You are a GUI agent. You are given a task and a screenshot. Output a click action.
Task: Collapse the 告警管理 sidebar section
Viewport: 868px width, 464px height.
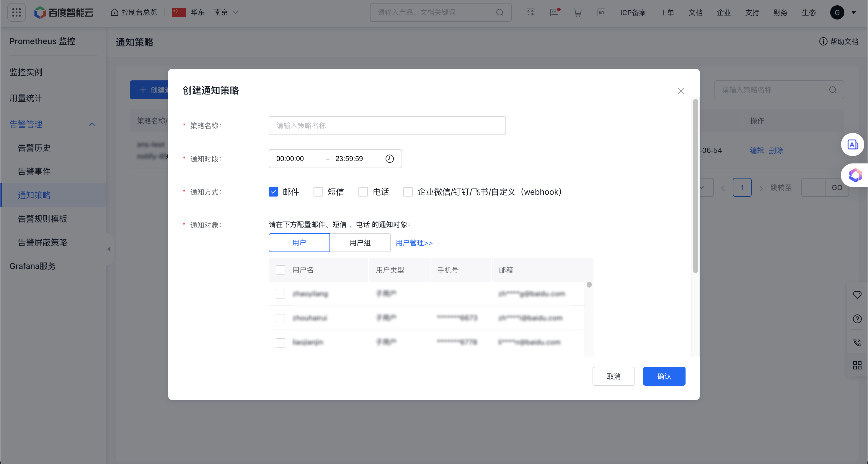pyautogui.click(x=92, y=124)
